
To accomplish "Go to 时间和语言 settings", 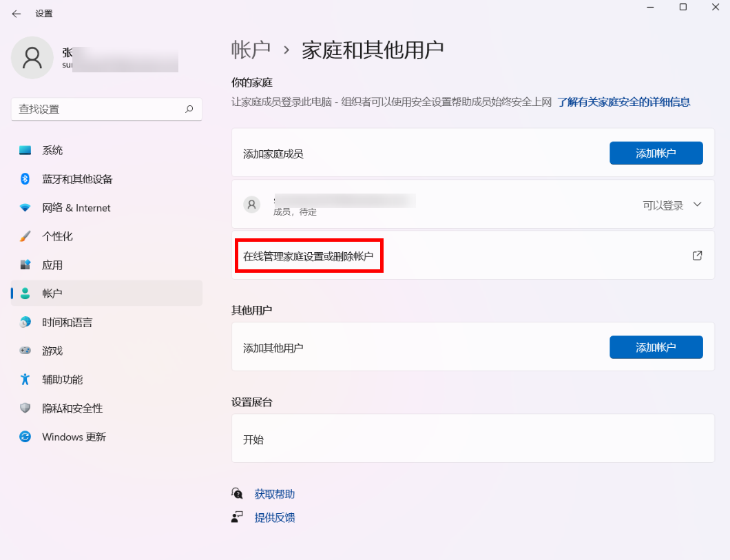I will pyautogui.click(x=67, y=322).
